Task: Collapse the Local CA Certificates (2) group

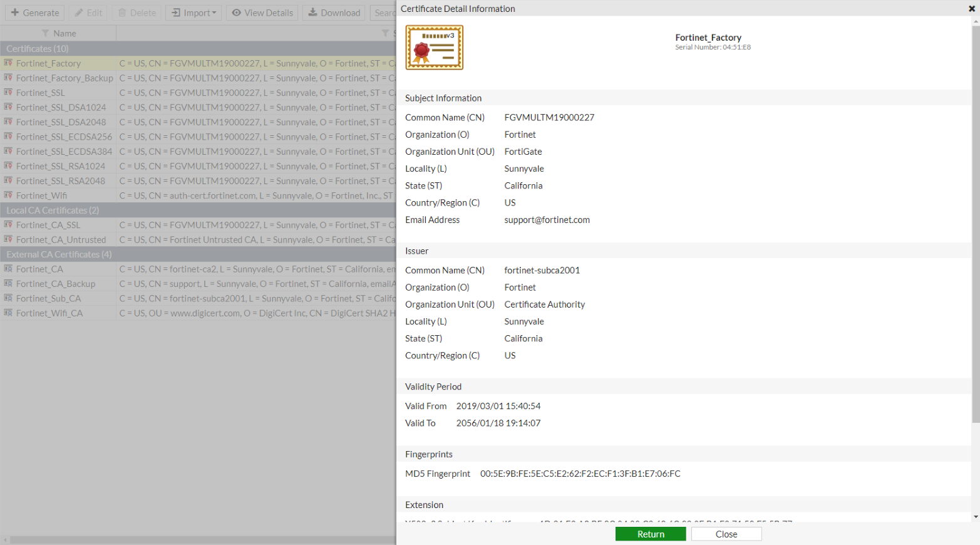Action: [x=198, y=210]
